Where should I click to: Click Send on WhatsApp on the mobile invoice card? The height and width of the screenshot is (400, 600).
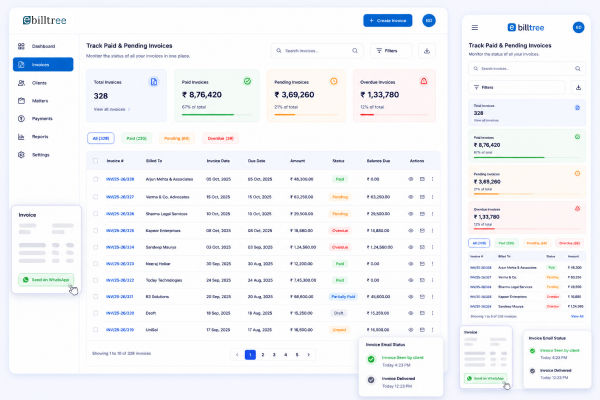point(486,378)
